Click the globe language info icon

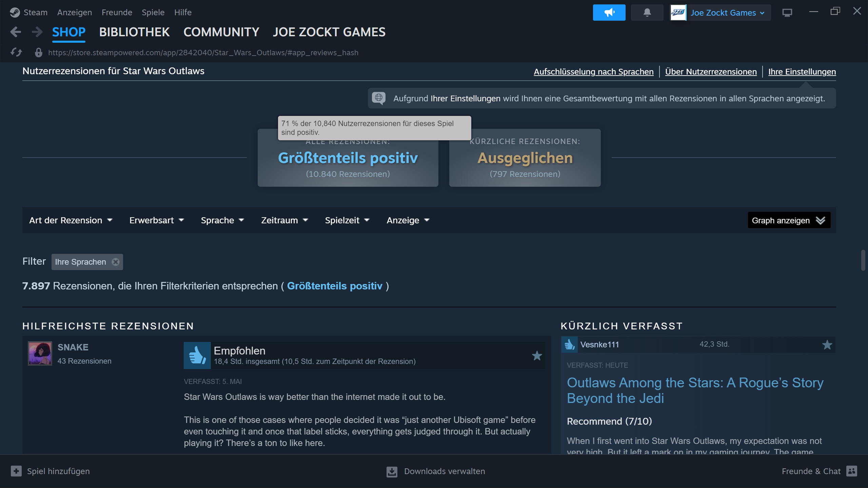[379, 98]
